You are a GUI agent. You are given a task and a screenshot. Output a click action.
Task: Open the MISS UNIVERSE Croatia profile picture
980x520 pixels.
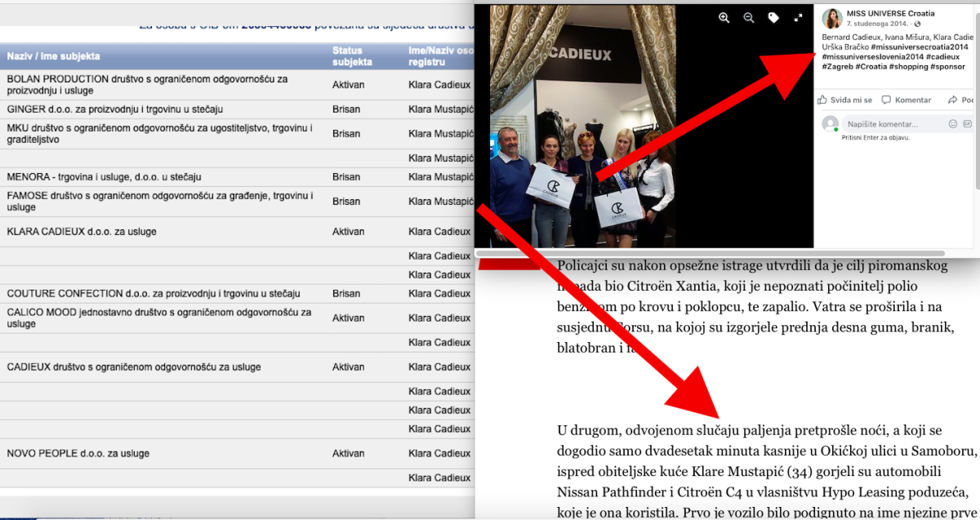(832, 19)
